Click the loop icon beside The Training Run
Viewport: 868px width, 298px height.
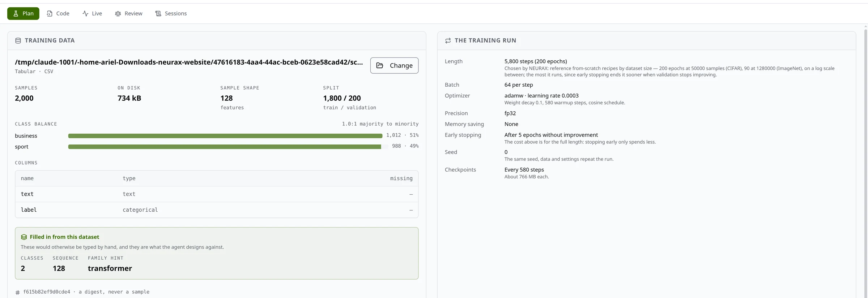pyautogui.click(x=448, y=40)
